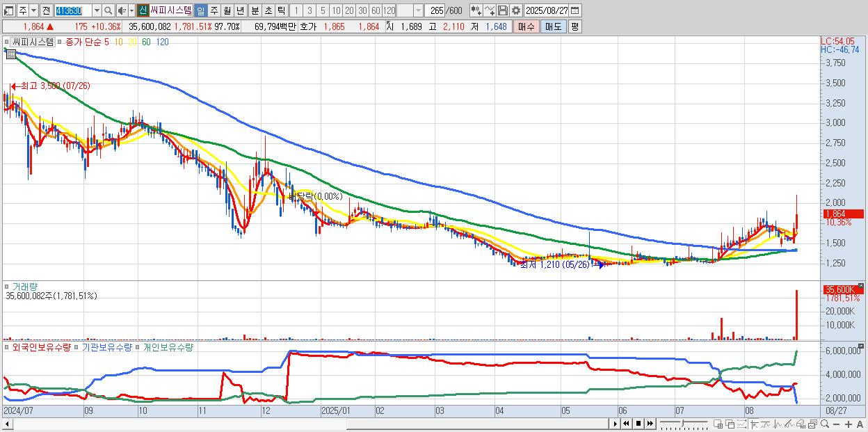Click the 기관보유수량 legend label

pyautogui.click(x=106, y=346)
